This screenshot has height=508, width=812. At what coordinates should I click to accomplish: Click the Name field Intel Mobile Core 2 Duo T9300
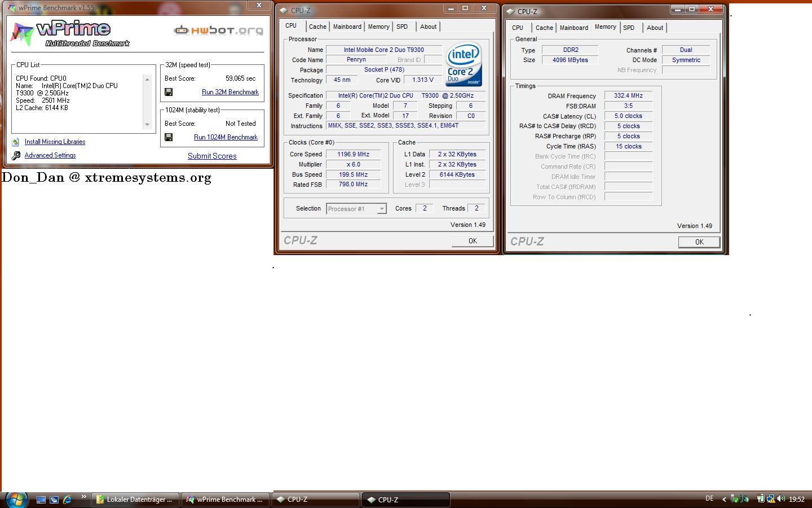pyautogui.click(x=384, y=50)
